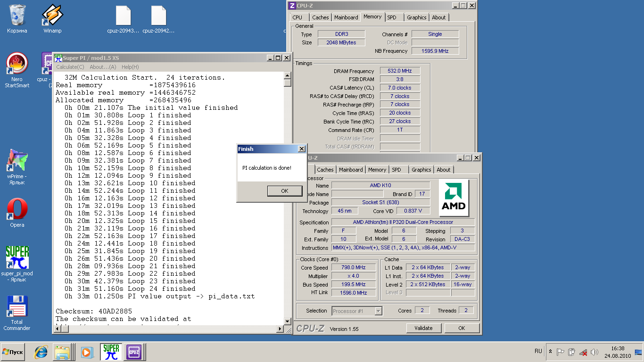The width and height of the screenshot is (644, 362).
Task: Click the Super PI title bar icon
Action: pos(58,58)
